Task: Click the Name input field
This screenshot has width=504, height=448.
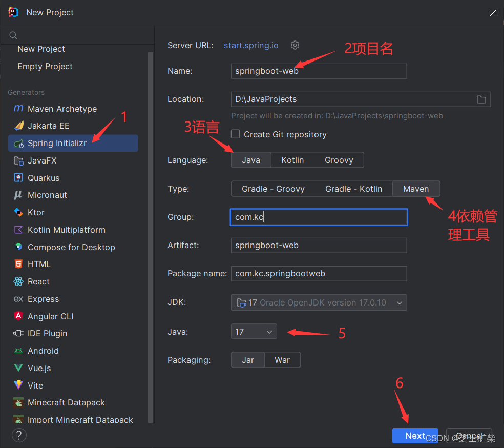Action: coord(319,71)
